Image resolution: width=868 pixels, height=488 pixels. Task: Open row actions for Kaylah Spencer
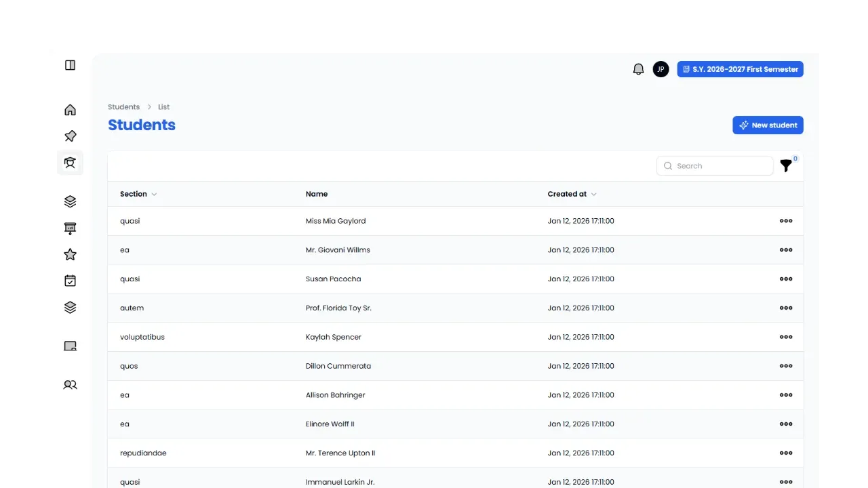786,337
